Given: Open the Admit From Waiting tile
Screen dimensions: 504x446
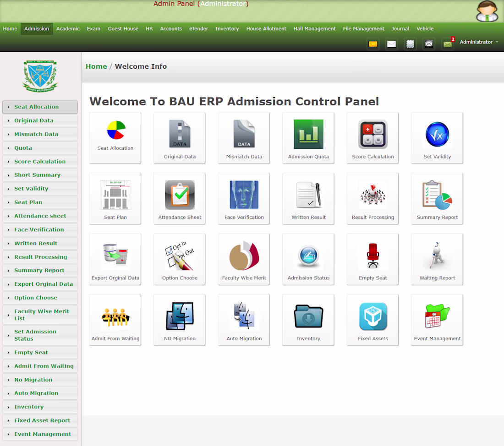Looking at the screenshot, I should tap(115, 320).
